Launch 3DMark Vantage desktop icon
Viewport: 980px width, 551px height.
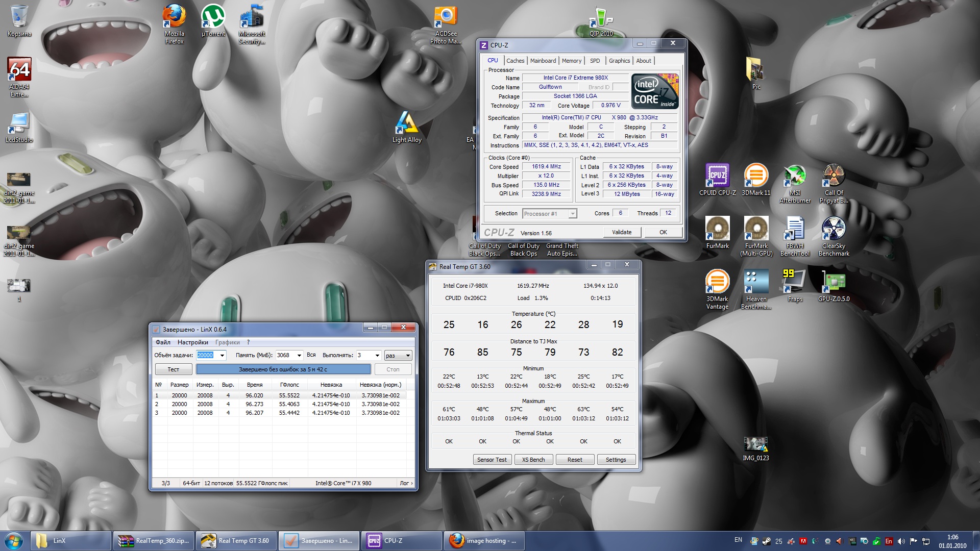click(717, 289)
